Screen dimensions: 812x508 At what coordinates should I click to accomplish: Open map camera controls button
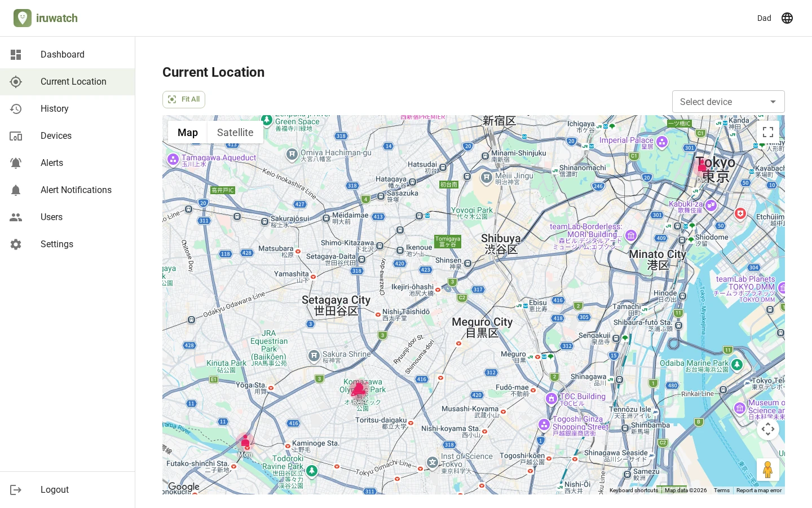coord(768,429)
